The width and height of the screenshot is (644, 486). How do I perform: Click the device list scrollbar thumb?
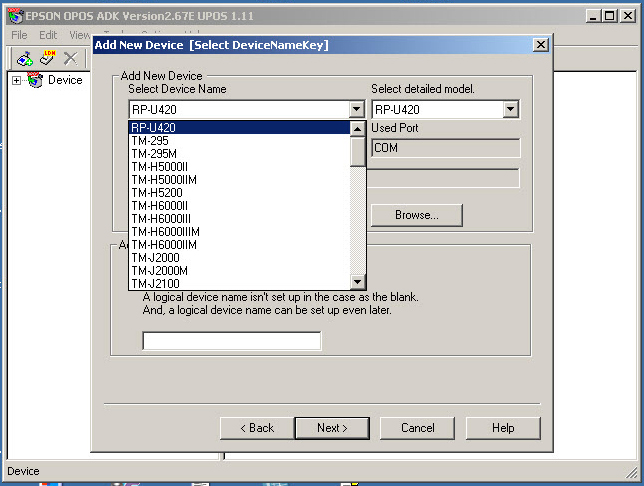[x=357, y=152]
